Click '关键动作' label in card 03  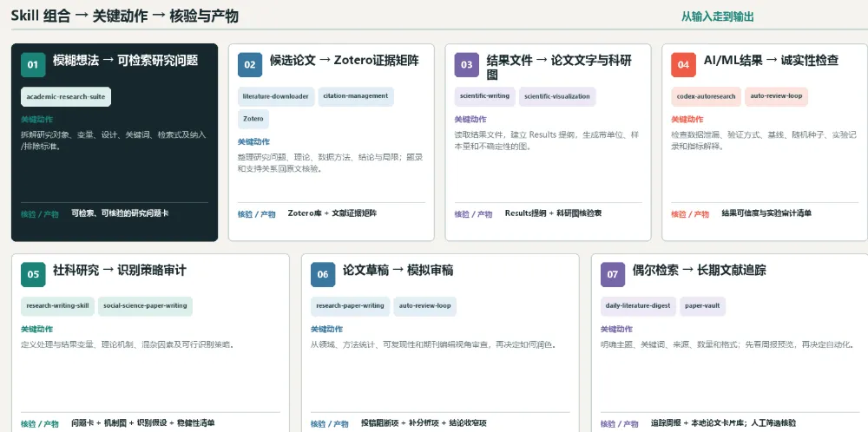[x=470, y=120]
